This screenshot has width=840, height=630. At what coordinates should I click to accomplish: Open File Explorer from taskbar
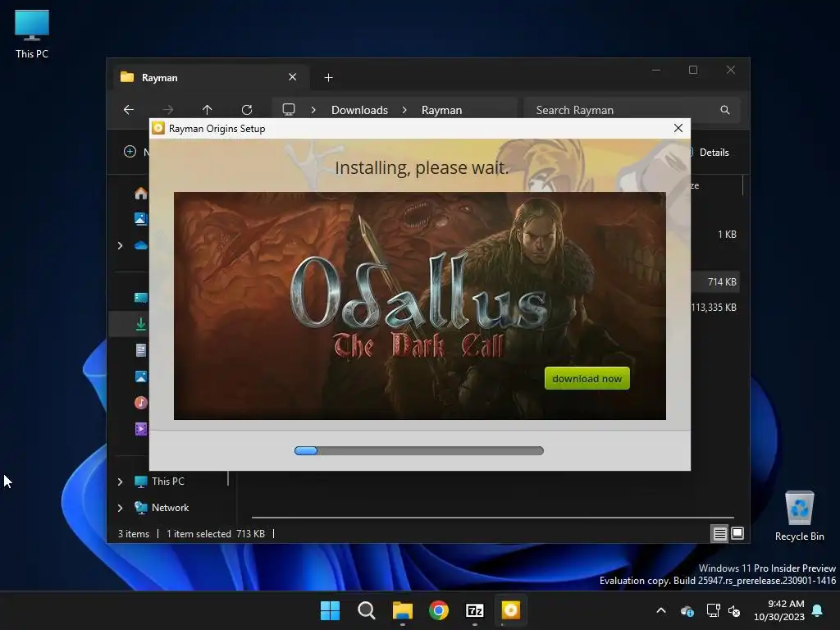point(402,610)
